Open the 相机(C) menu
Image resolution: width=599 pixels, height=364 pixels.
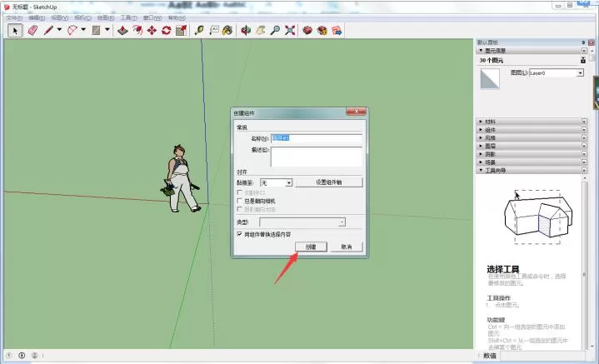(82, 18)
